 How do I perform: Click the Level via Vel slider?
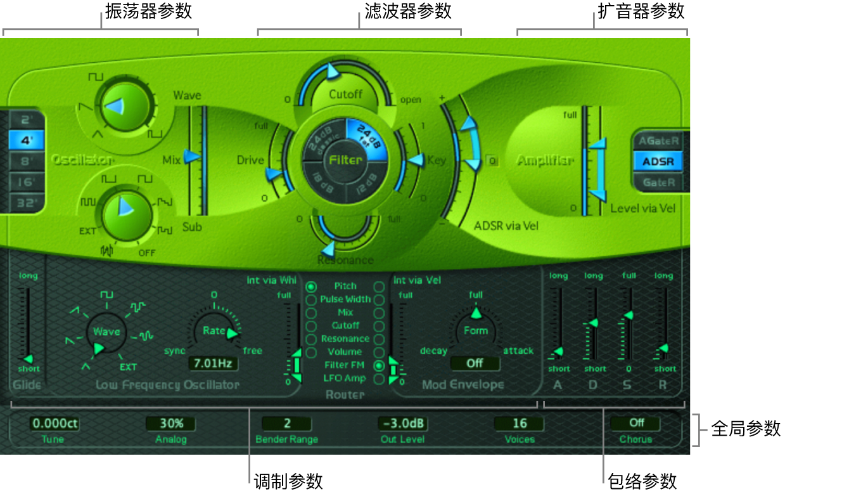[x=597, y=169]
